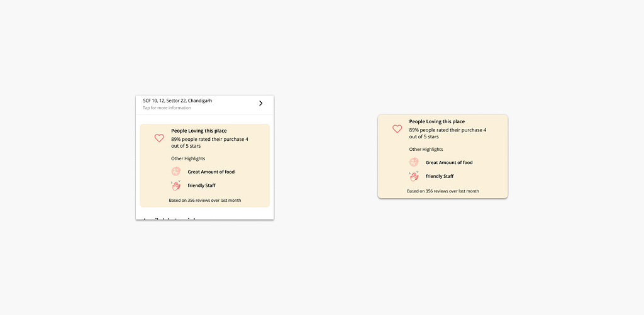Tap the 'Tap for more information' text
This screenshot has height=315, width=644.
pos(167,108)
